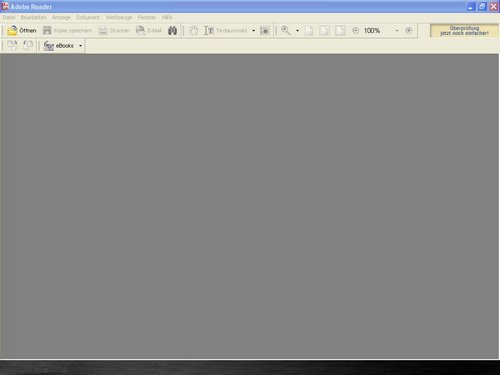Open the eBooks dropdown arrow
The image size is (500, 375).
(80, 46)
